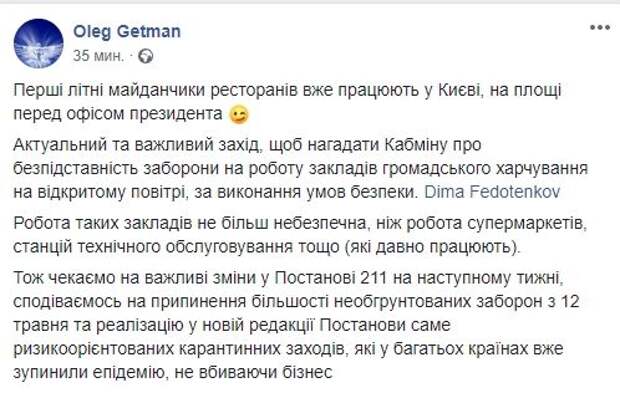Click the paragraph starting "Тож чекаємо на важливі зміни"
Screen dimensions: 620x393
coord(297,325)
